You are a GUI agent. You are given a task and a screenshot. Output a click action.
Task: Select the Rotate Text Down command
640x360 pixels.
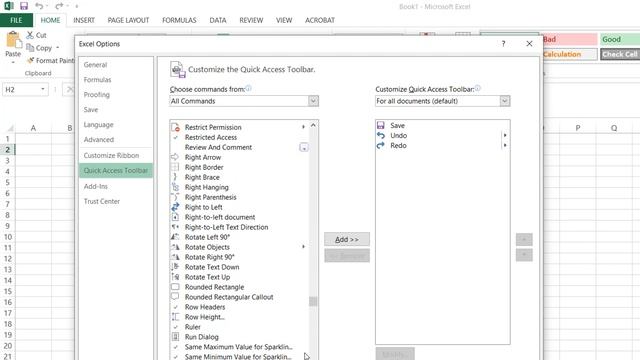239,267
